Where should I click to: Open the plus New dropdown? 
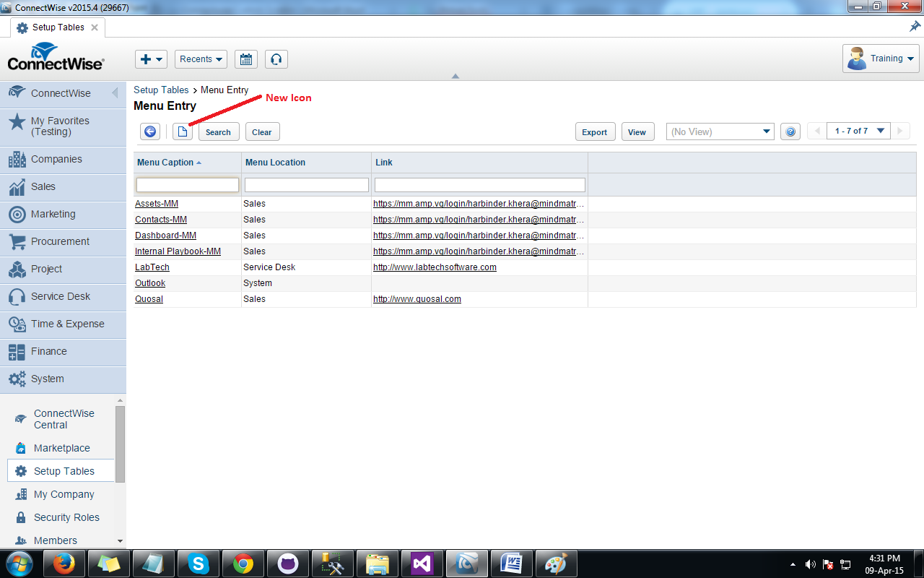pos(152,59)
